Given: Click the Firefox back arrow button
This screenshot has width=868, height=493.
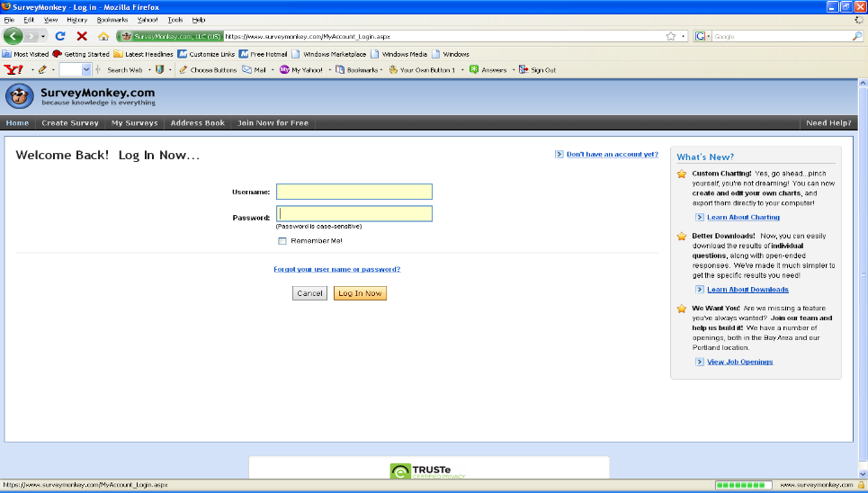Looking at the screenshot, I should click(x=13, y=36).
